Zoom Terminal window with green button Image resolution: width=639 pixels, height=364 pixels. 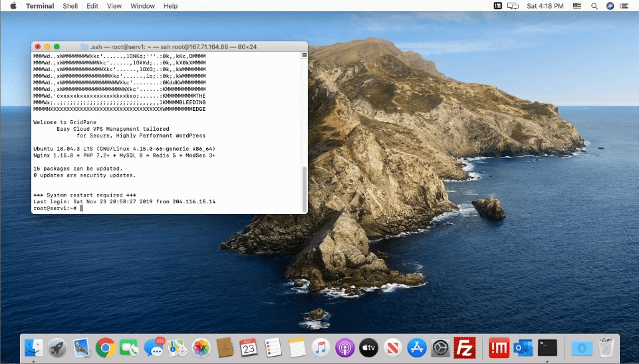tap(57, 46)
